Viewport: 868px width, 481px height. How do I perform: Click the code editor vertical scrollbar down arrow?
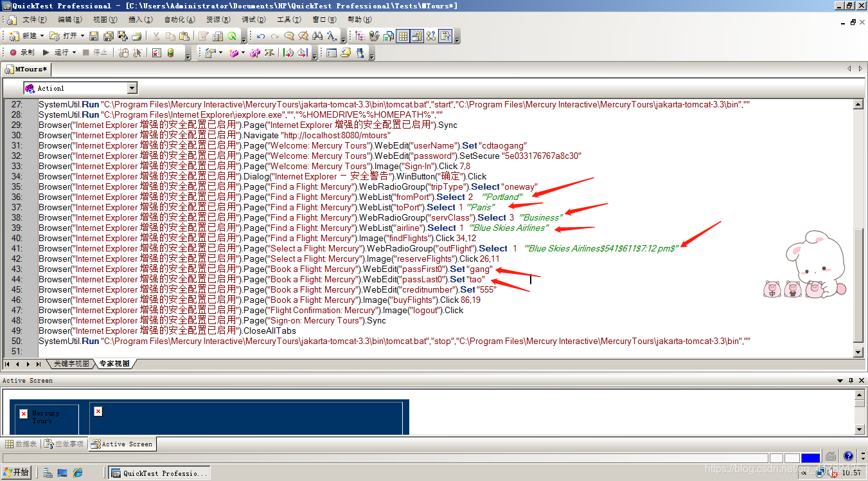[x=858, y=352]
